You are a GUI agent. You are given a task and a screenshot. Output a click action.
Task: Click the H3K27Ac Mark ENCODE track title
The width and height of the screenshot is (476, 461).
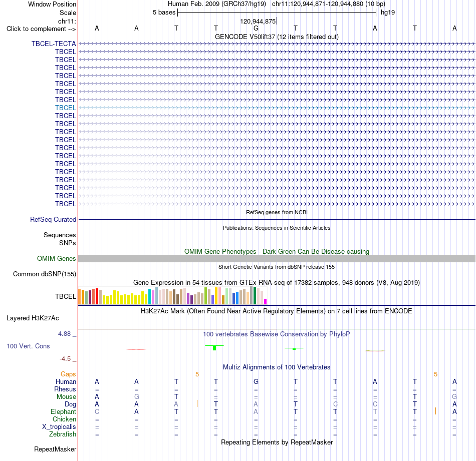277,311
